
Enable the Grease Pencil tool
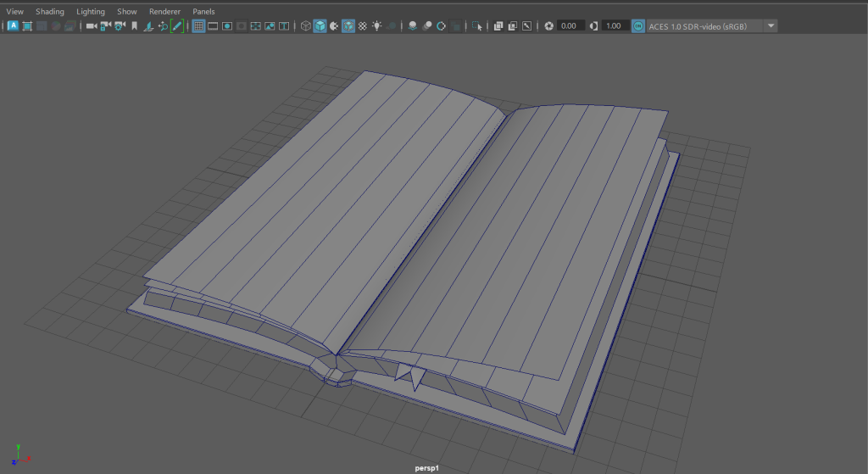[x=177, y=26]
